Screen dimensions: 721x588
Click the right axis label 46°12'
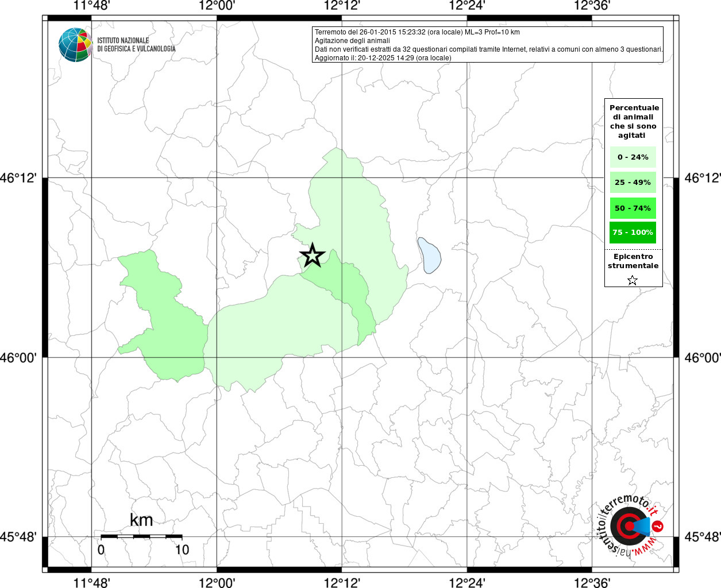tap(702, 178)
